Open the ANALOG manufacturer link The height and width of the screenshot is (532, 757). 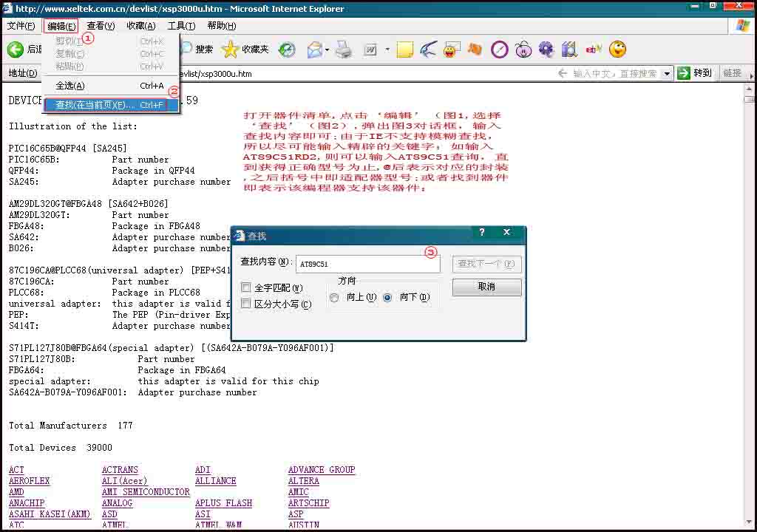point(118,503)
